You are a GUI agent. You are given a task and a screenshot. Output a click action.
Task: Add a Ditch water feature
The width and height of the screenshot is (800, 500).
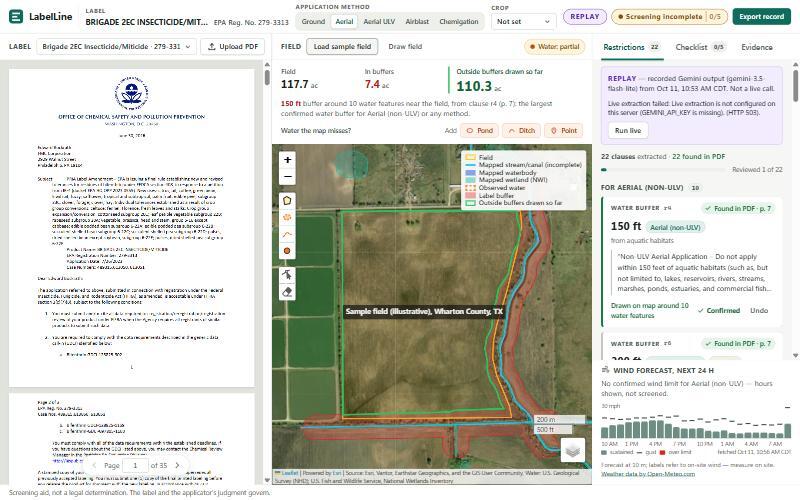pyautogui.click(x=521, y=131)
